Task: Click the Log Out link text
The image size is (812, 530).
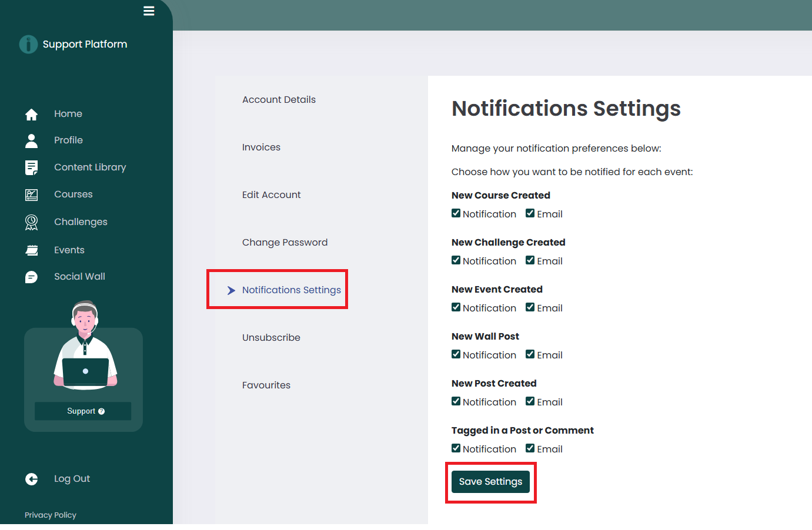Action: 72,479
